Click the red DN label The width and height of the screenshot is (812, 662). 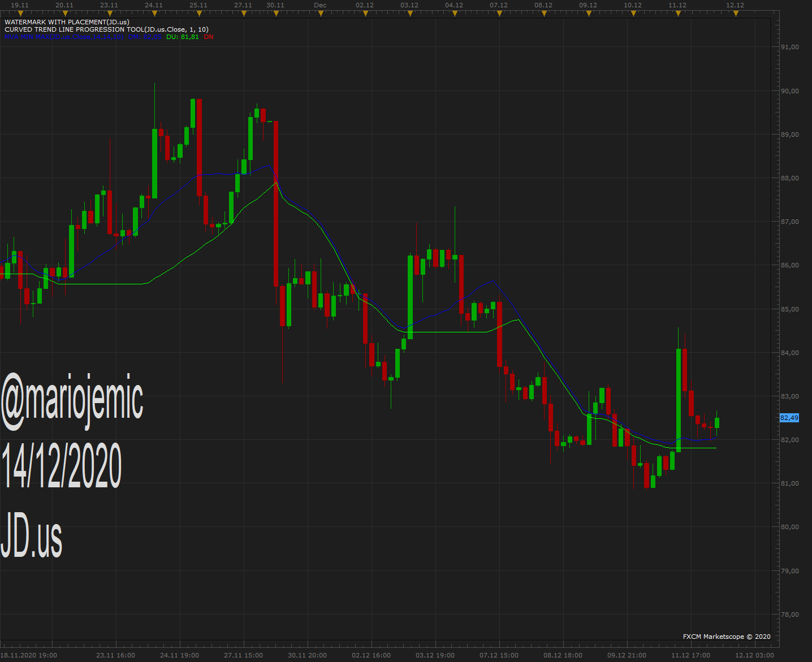click(x=209, y=37)
